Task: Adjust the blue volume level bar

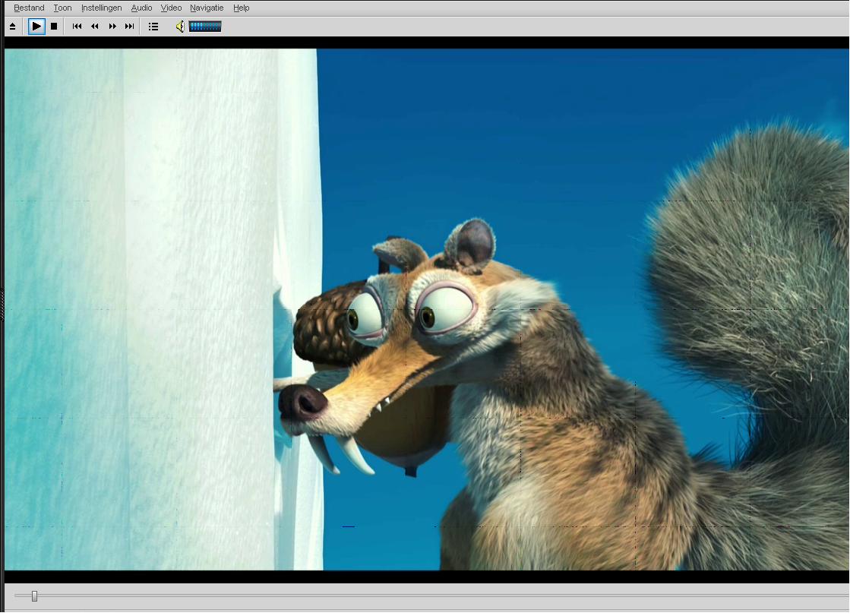Action: click(x=205, y=27)
